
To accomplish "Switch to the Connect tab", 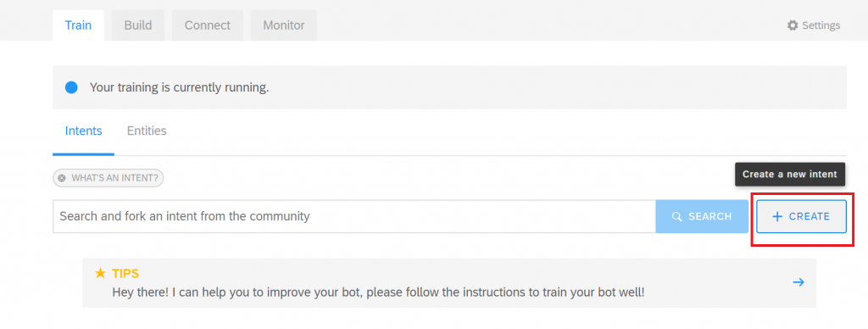I will click(208, 25).
